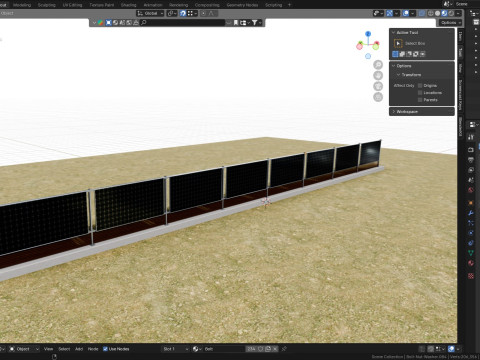Viewport: 480px width, 360px height.
Task: Select the colorful materials filter icon
Action: coord(101,23)
